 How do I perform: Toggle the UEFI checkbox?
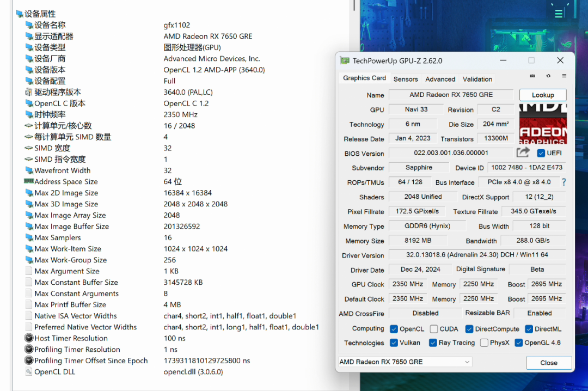(541, 153)
